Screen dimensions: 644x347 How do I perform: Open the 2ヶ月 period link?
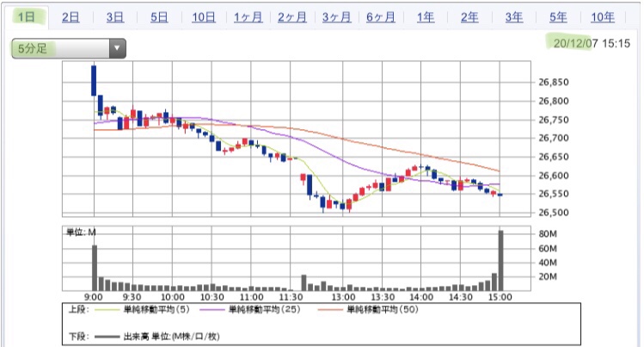click(292, 17)
